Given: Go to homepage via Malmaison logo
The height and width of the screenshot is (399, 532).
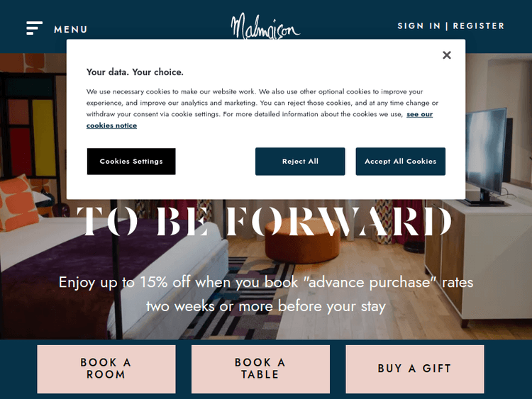Looking at the screenshot, I should (x=265, y=26).
